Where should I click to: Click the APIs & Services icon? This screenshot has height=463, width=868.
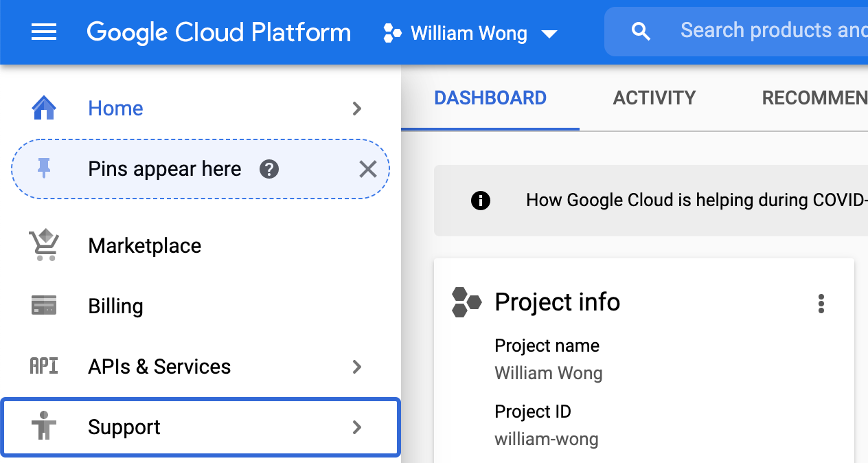[43, 366]
